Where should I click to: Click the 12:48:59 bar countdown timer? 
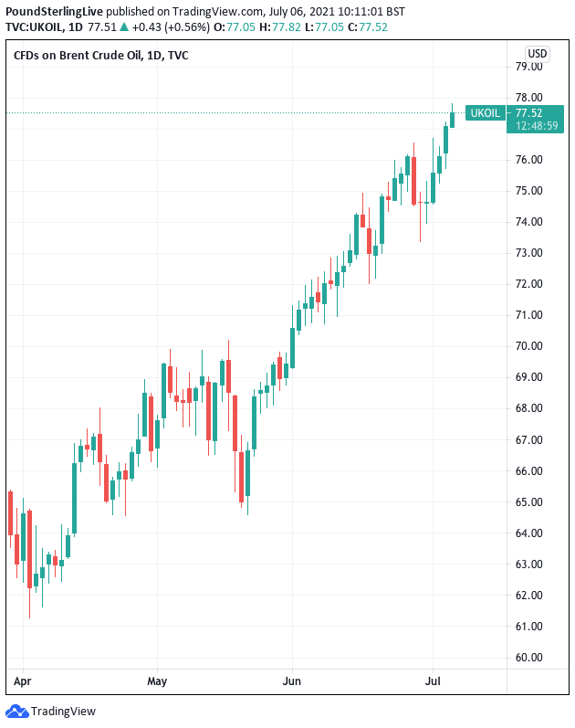click(x=537, y=126)
